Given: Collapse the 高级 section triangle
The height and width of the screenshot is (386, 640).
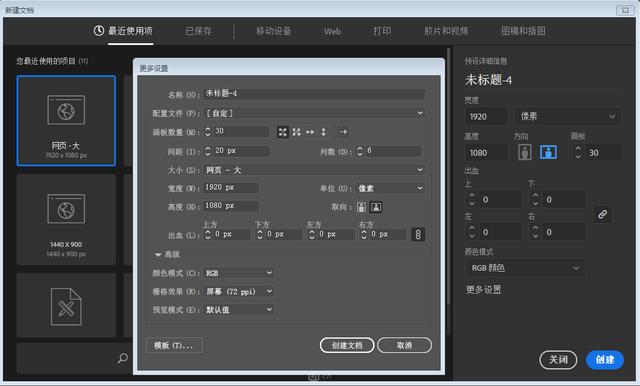Looking at the screenshot, I should coord(158,255).
